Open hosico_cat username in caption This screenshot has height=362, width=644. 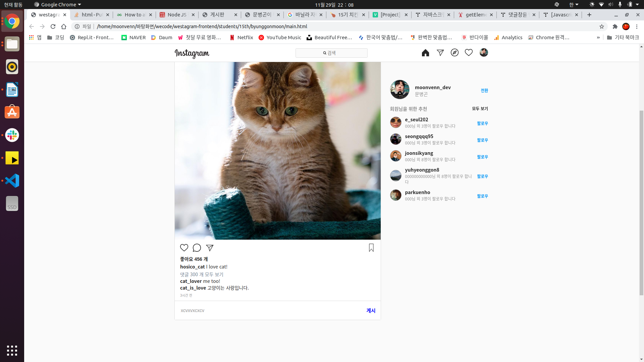coord(192,267)
